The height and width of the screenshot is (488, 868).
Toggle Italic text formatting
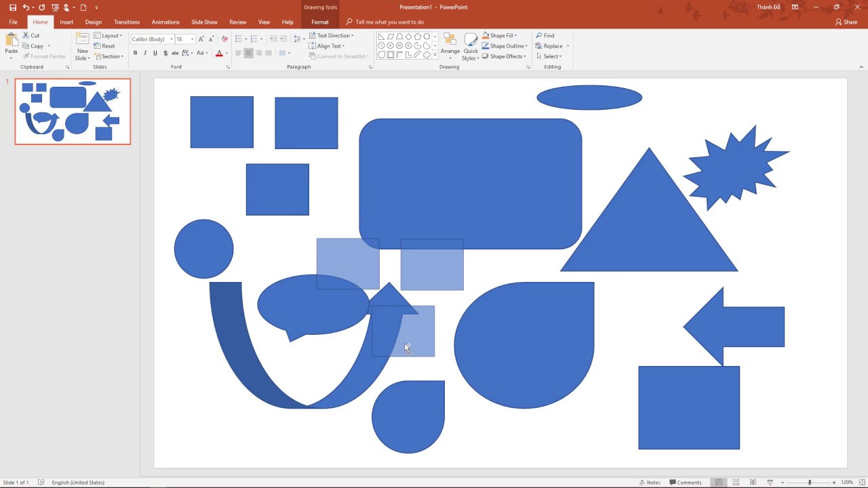145,53
